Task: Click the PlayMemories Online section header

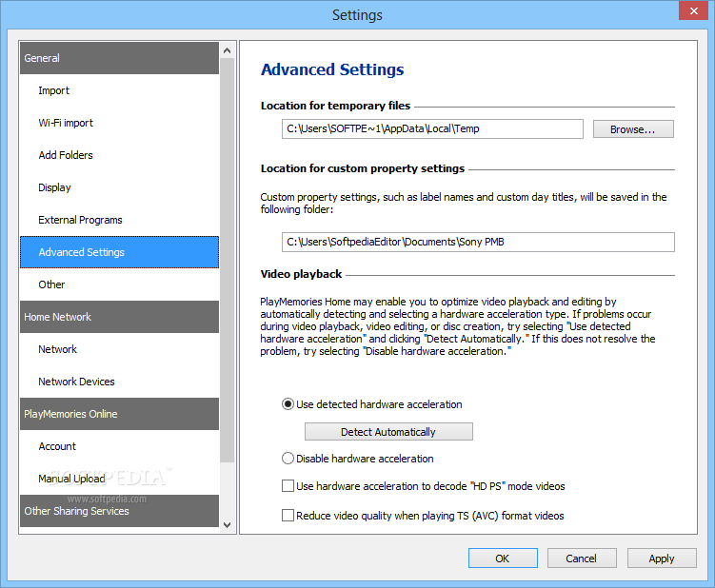Action: (119, 414)
